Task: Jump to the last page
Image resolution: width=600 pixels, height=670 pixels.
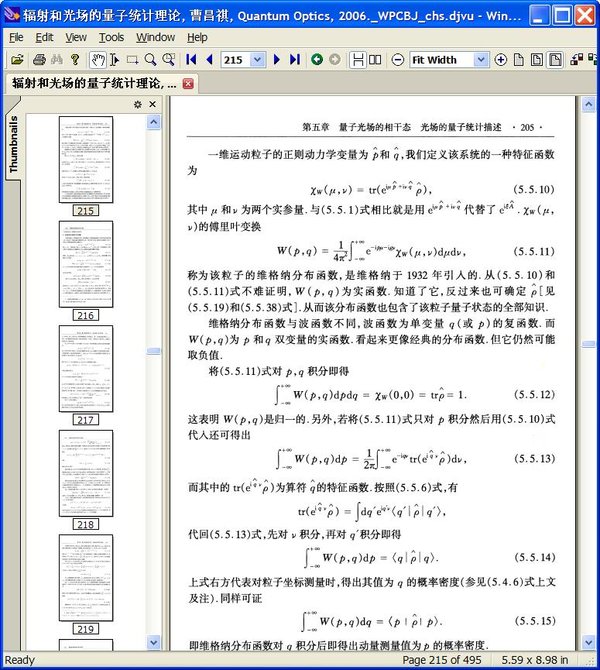Action: (295, 60)
